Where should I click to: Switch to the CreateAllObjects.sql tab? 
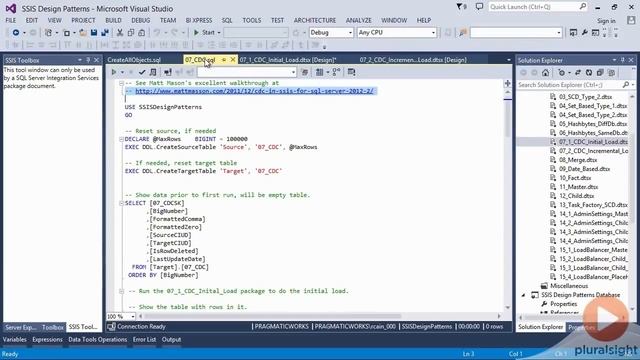(x=134, y=60)
